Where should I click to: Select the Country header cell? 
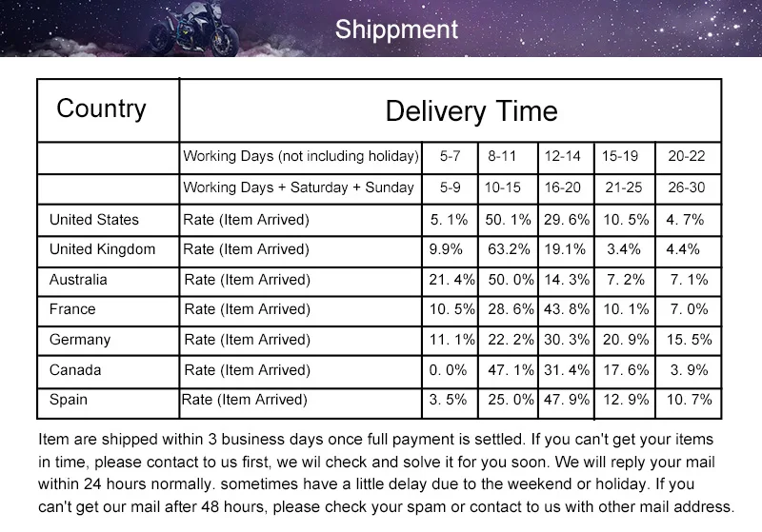tap(108, 110)
